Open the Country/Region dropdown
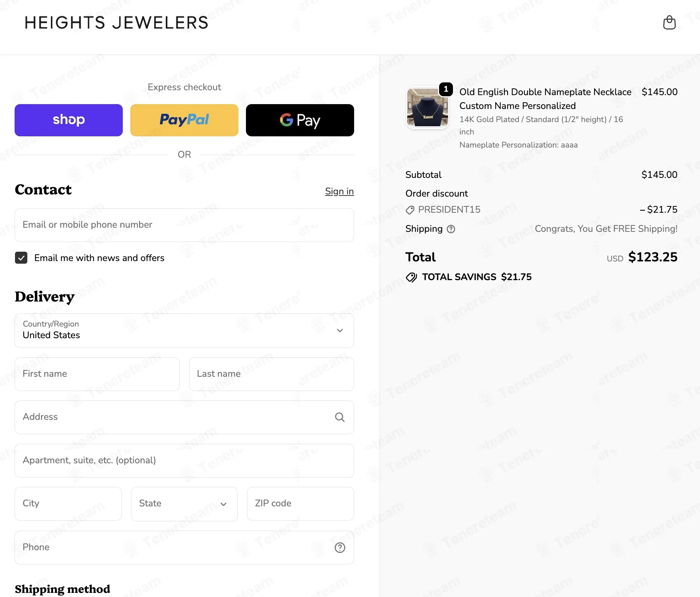700x597 pixels. 184,331
